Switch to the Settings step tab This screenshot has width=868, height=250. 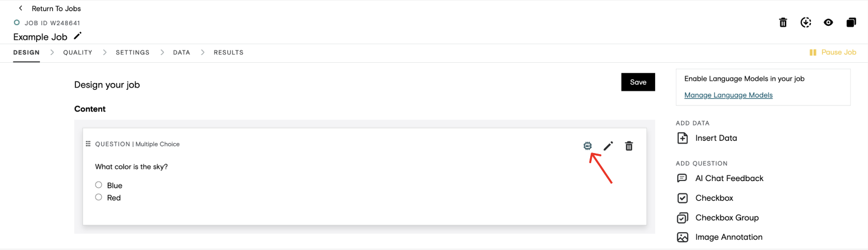pyautogui.click(x=133, y=53)
